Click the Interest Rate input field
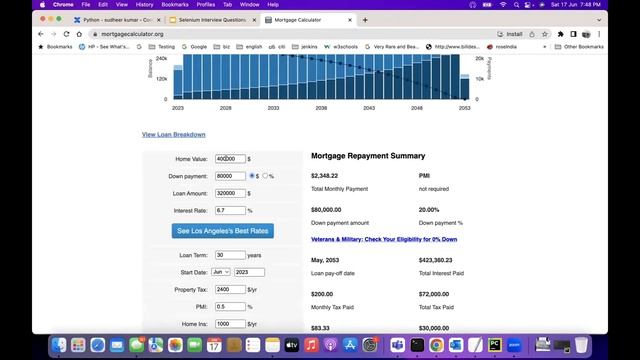Image resolution: width=640 pixels, height=360 pixels. (230, 211)
